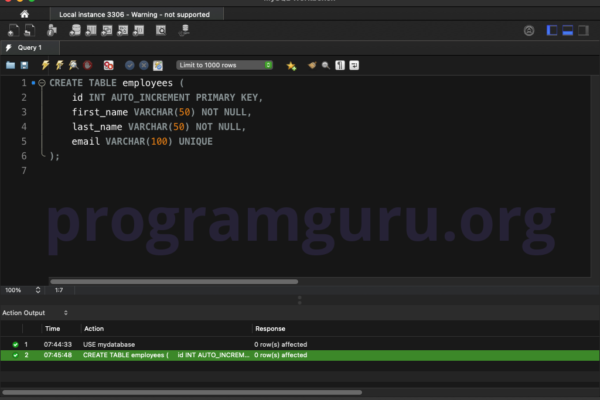The image size is (600, 400).
Task: Execute statement under cursor icon
Action: (x=59, y=65)
